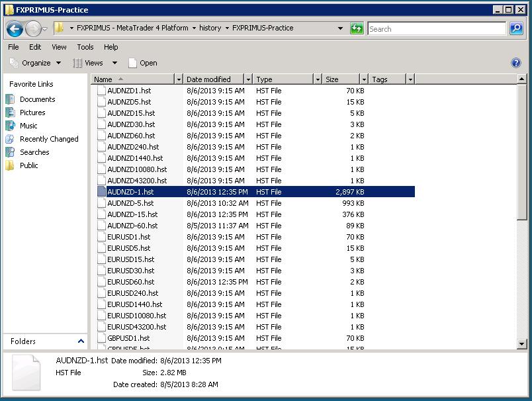The image size is (532, 401).
Task: Open Name column filter dropdown
Action: (x=179, y=79)
